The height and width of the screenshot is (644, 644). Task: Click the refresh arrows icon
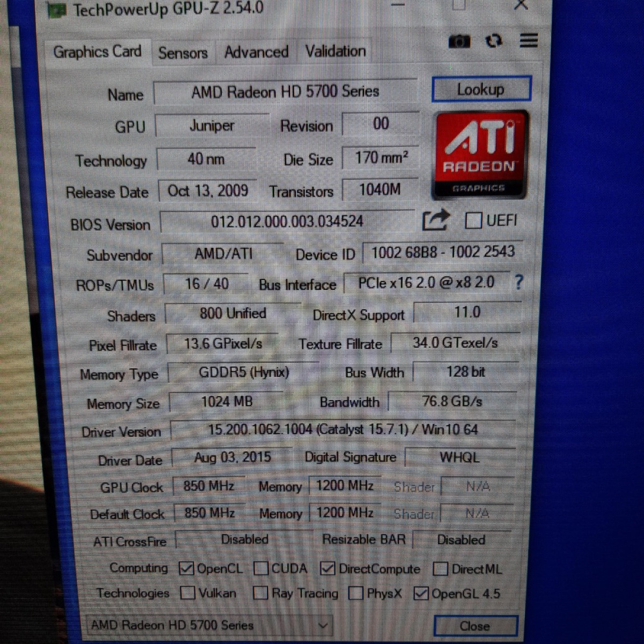[494, 41]
